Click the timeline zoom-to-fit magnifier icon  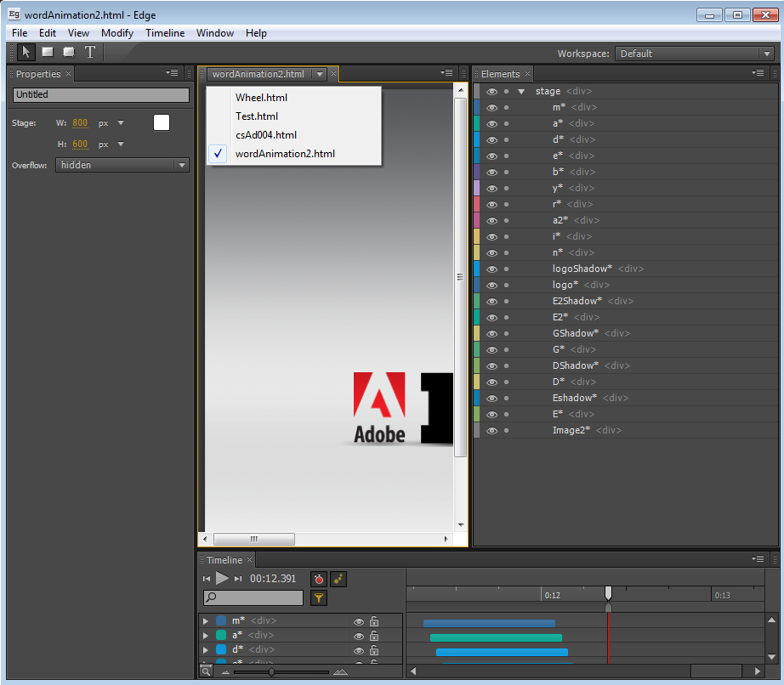point(206,671)
